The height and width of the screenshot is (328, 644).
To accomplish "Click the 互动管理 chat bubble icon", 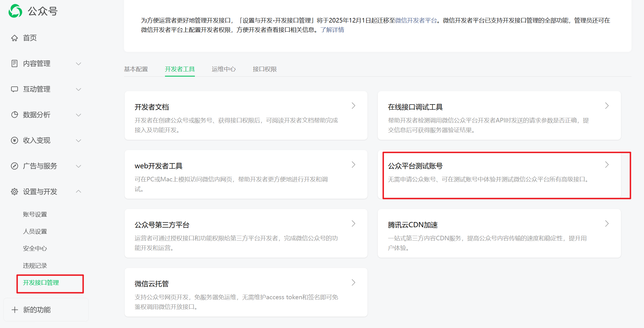I will click(15, 89).
